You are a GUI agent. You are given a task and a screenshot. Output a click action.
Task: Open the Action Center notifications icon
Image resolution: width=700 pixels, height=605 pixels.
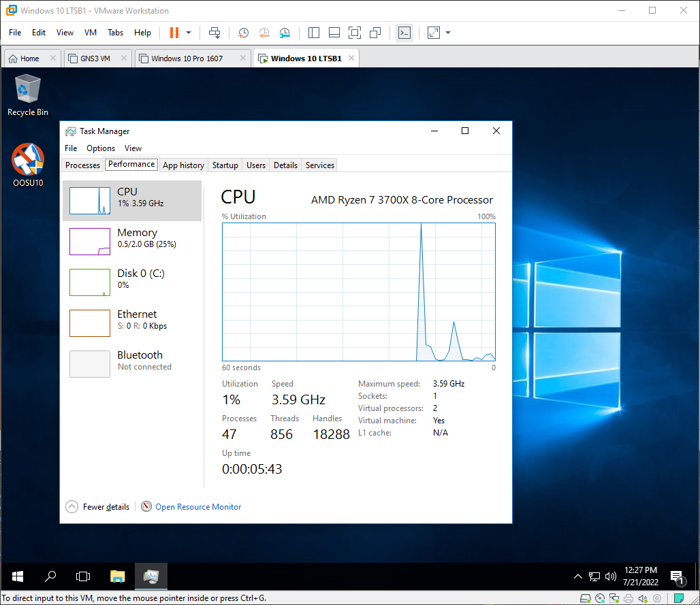[x=678, y=577]
